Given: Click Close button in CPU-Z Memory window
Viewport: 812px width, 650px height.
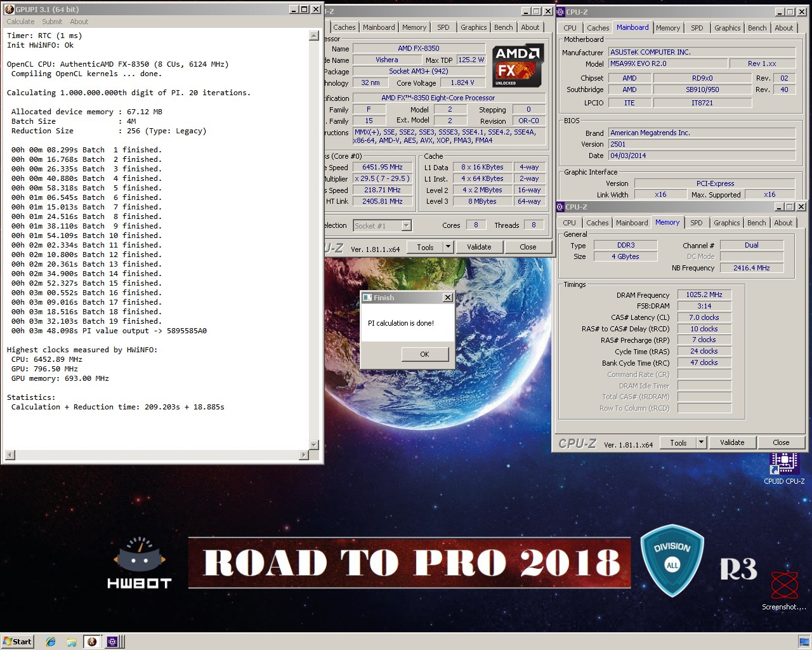Looking at the screenshot, I should pyautogui.click(x=781, y=442).
